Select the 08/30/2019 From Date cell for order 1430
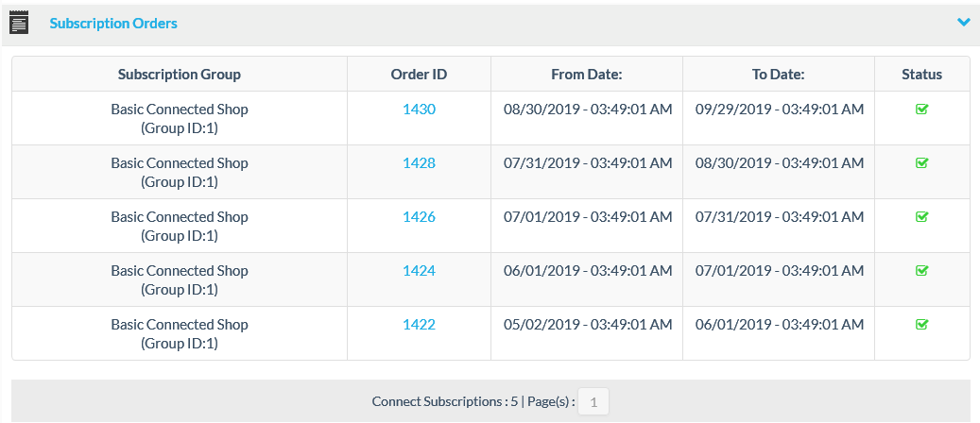 [x=588, y=110]
